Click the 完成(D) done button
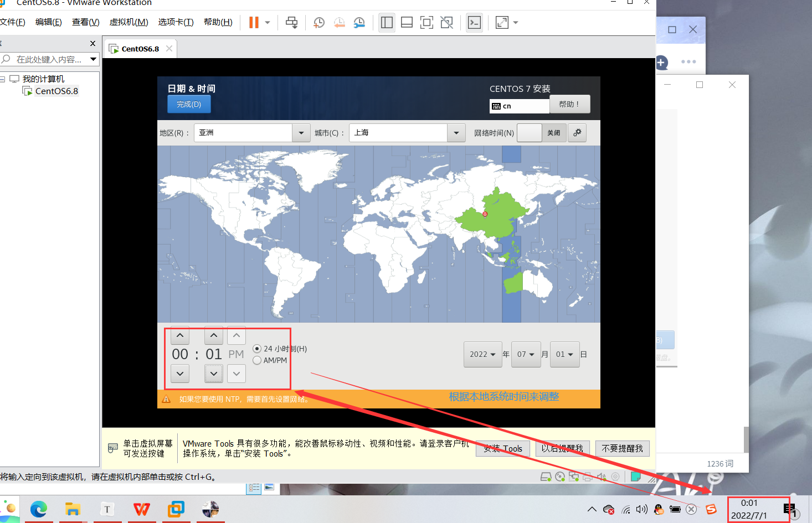 (x=189, y=104)
